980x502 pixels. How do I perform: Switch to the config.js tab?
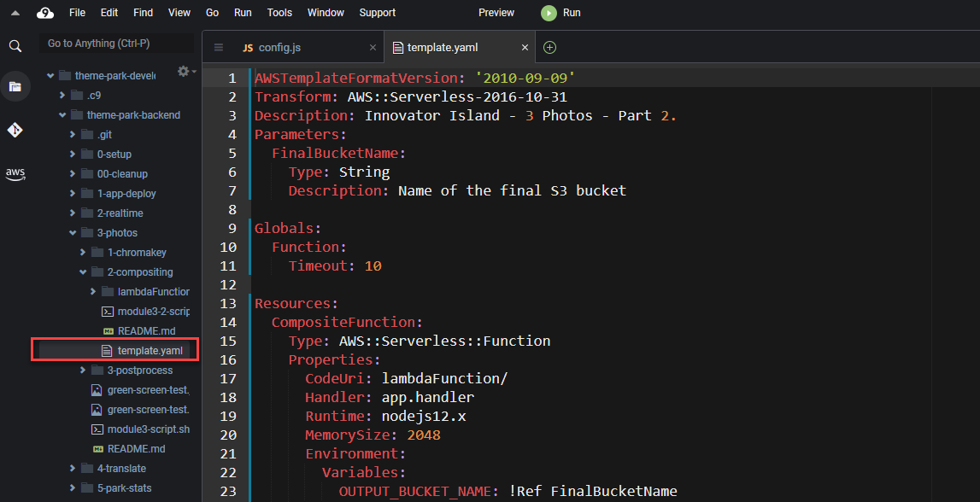click(282, 47)
